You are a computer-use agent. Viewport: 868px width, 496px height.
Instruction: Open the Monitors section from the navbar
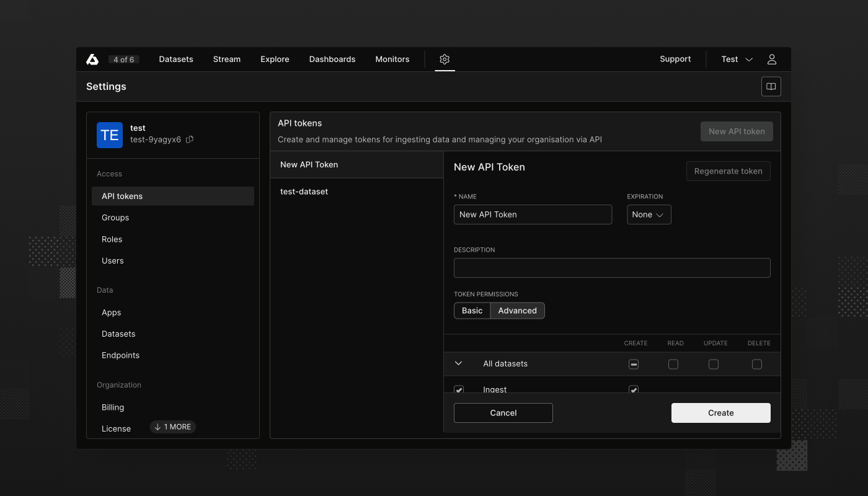[x=392, y=59]
